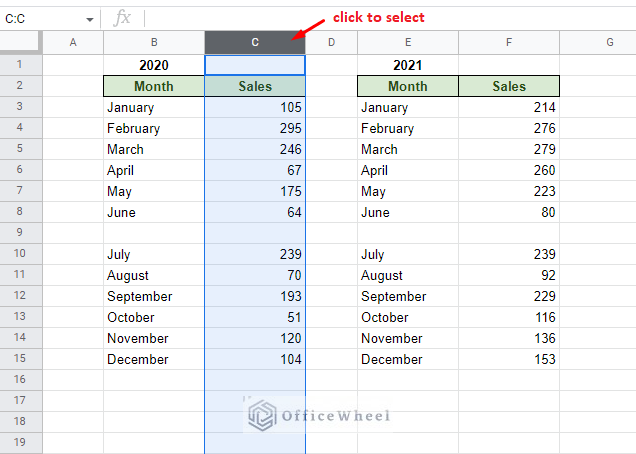Click the sales value 92
Screen dimensions: 636x454
[x=509, y=275]
